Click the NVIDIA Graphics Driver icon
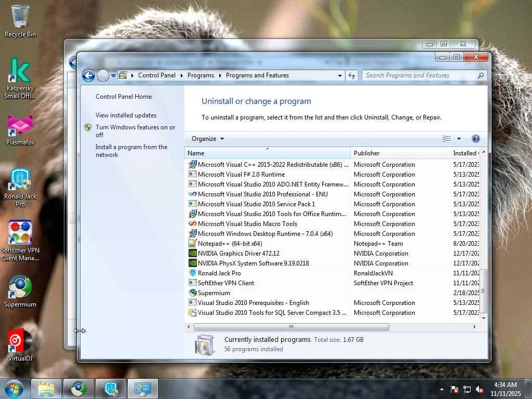Viewport: 532px width, 399px height. pos(192,253)
